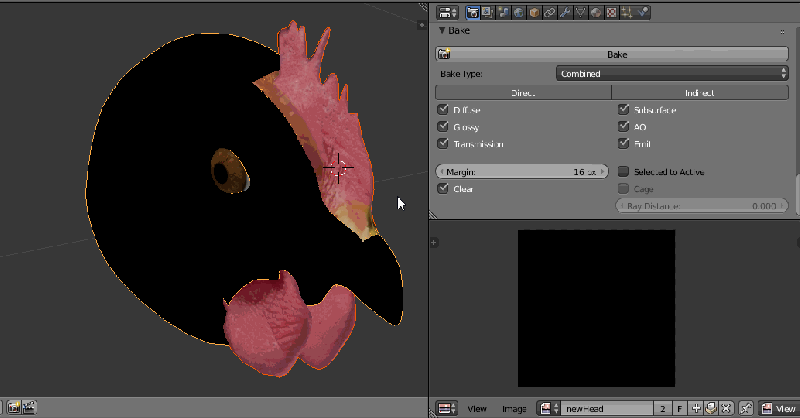Browse images with the image datablock icon
The height and width of the screenshot is (418, 800).
[549, 408]
